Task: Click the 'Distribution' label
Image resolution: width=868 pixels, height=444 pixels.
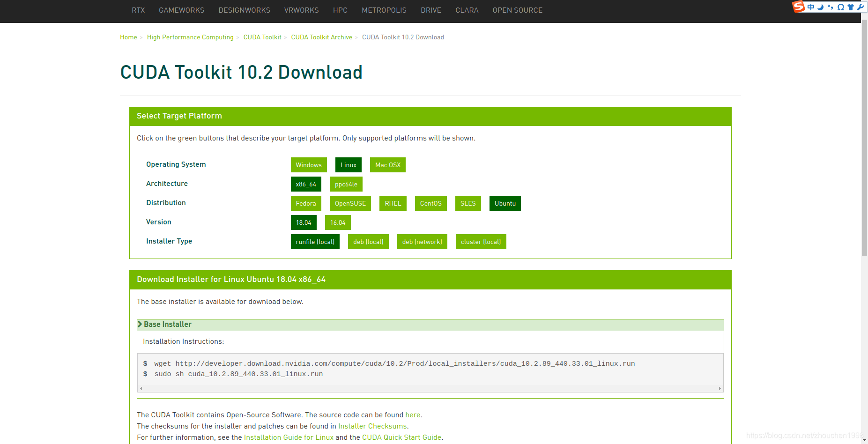Action: tap(166, 203)
